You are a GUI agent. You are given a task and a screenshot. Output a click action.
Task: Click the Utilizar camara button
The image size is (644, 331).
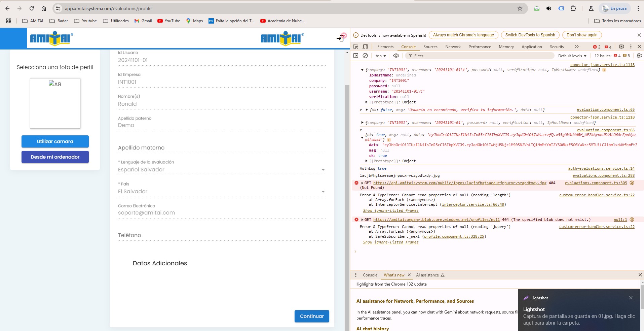tap(55, 141)
